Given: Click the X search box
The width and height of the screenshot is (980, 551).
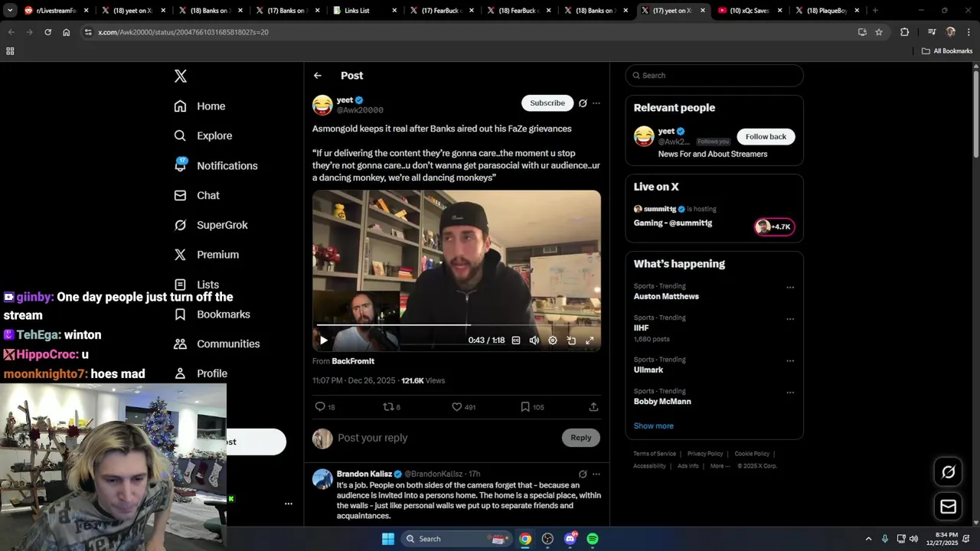Looking at the screenshot, I should (x=714, y=76).
